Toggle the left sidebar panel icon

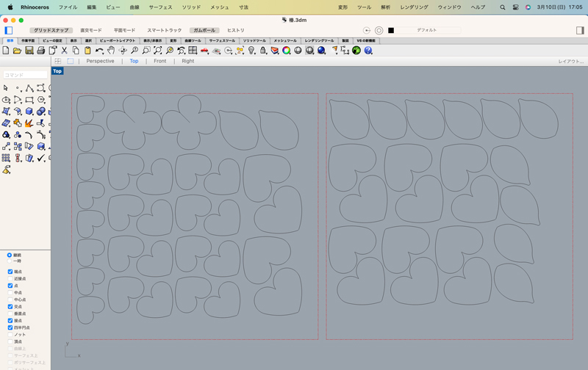(x=9, y=30)
